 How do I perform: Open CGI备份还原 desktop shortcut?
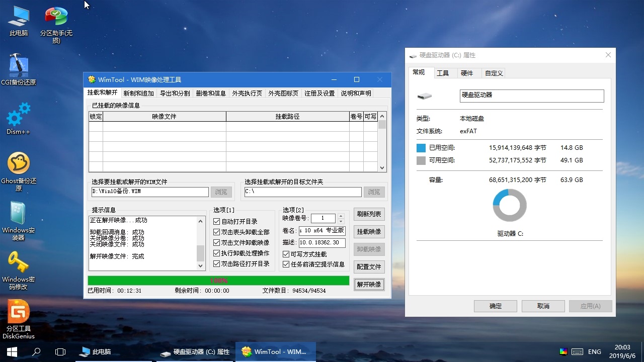19,70
